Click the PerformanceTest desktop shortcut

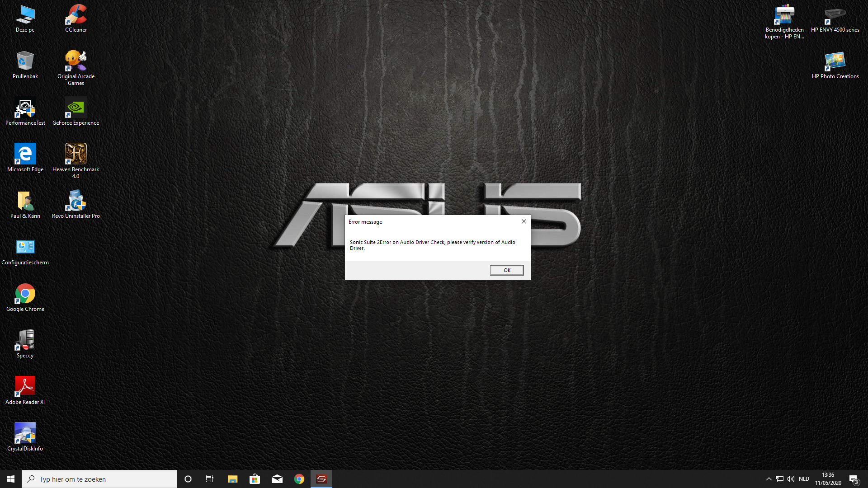click(x=25, y=111)
